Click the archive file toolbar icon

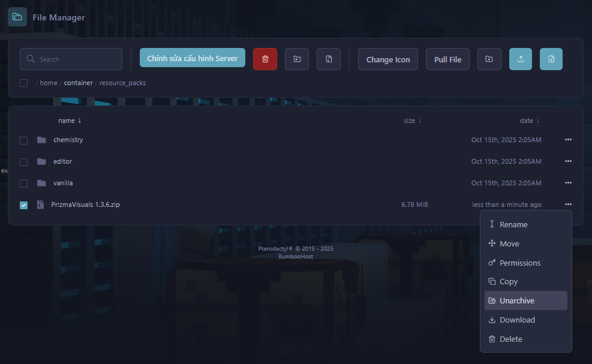tap(329, 59)
